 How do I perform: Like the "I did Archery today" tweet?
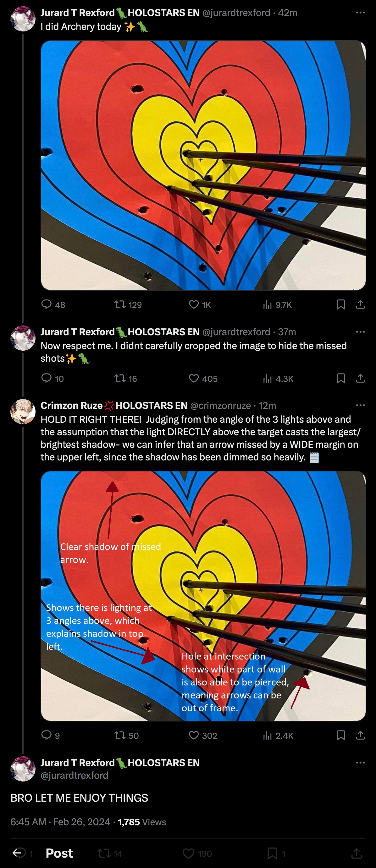(x=194, y=304)
